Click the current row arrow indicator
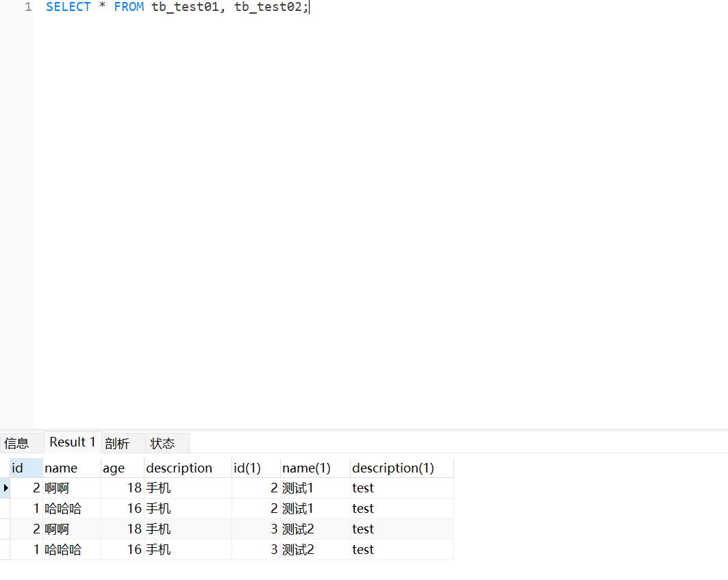The image size is (728, 580). pyautogui.click(x=5, y=488)
